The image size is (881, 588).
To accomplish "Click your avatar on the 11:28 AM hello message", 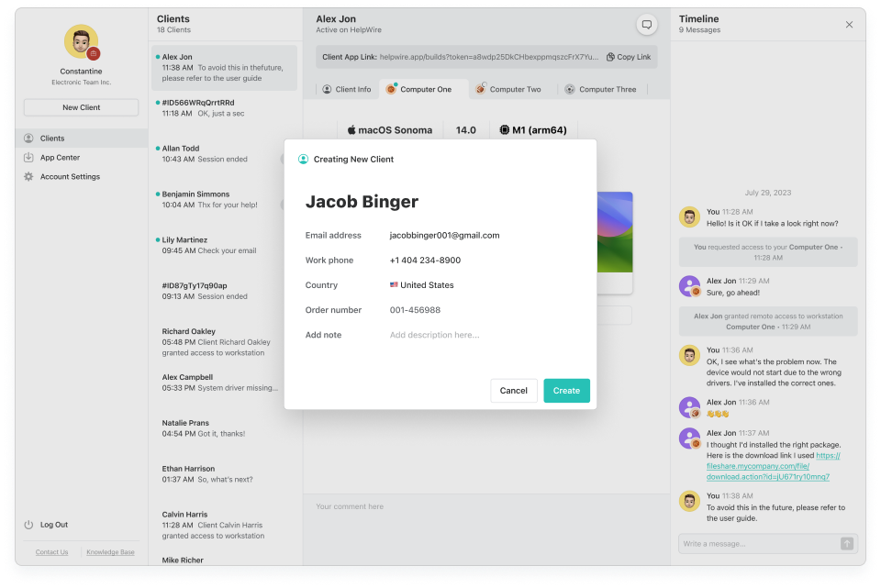I will (x=689, y=217).
